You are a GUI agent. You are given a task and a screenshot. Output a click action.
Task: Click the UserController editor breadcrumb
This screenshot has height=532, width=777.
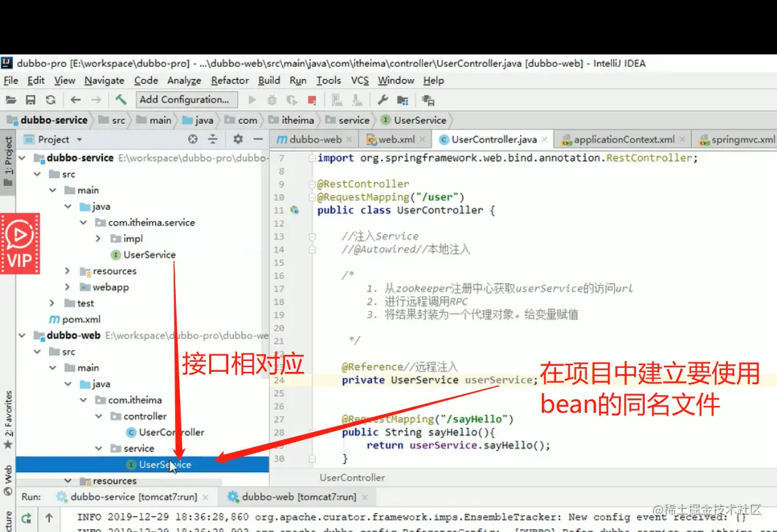point(352,478)
